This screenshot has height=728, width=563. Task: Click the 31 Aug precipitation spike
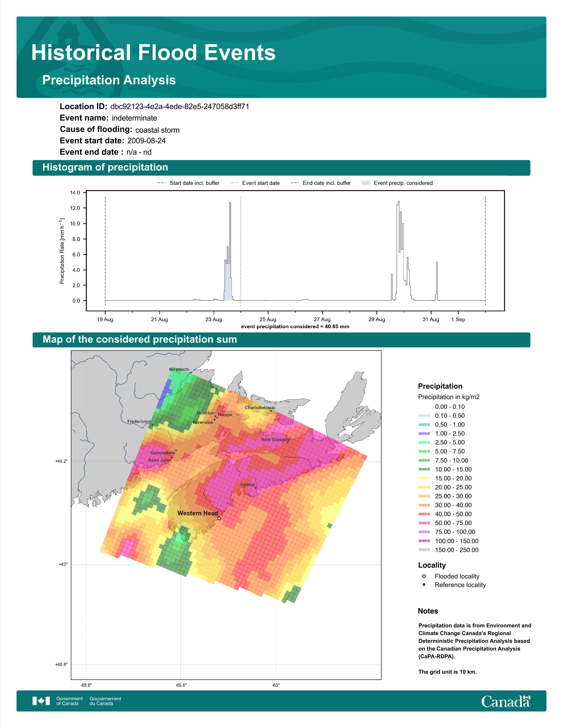(437, 281)
